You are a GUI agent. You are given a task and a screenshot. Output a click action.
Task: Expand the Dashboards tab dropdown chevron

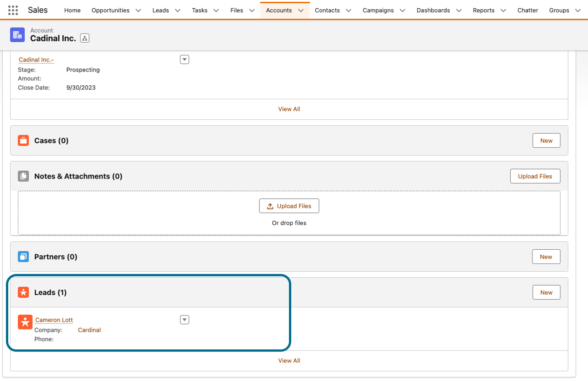(459, 11)
